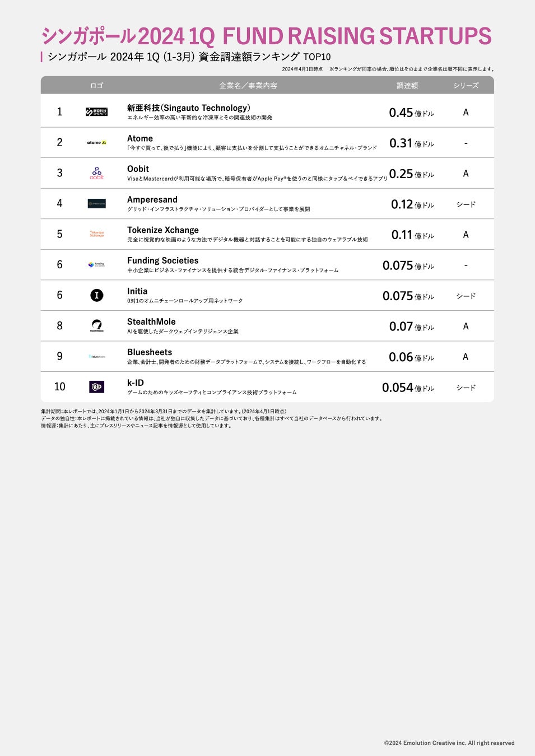
Task: Click the 調達額 column header
Action: click(x=407, y=86)
